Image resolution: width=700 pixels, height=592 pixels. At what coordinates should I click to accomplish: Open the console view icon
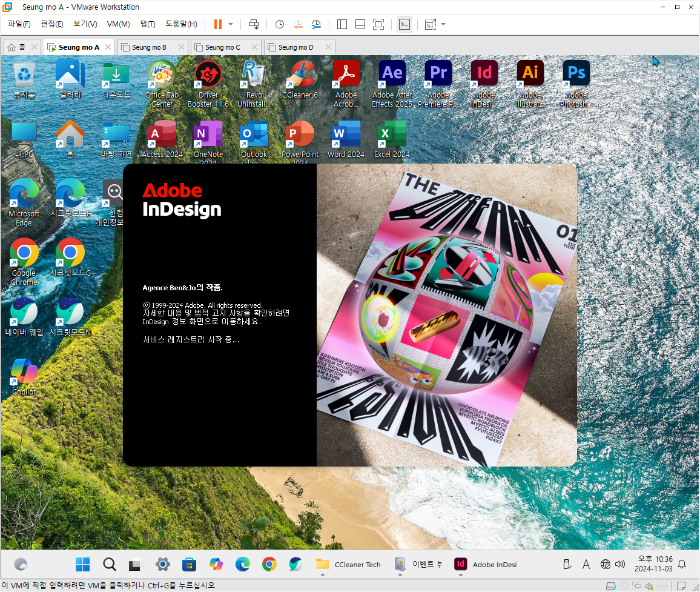click(404, 24)
